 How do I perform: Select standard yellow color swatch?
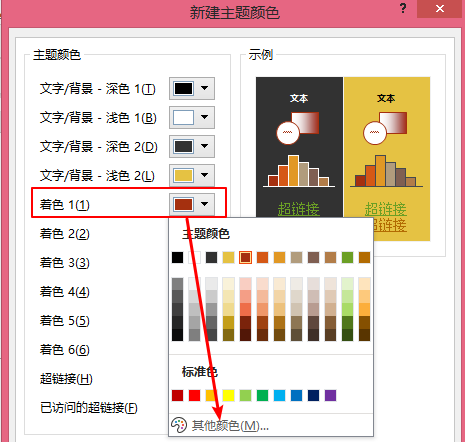(x=228, y=395)
